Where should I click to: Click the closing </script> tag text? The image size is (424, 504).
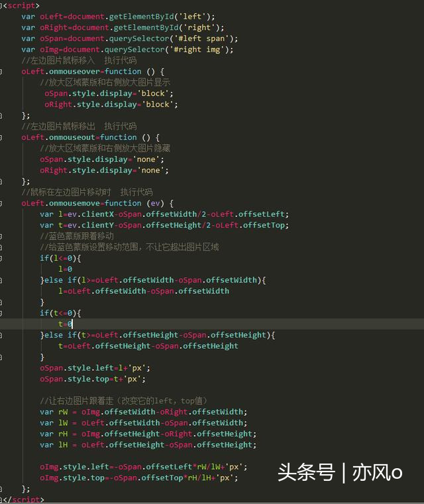coord(23,500)
